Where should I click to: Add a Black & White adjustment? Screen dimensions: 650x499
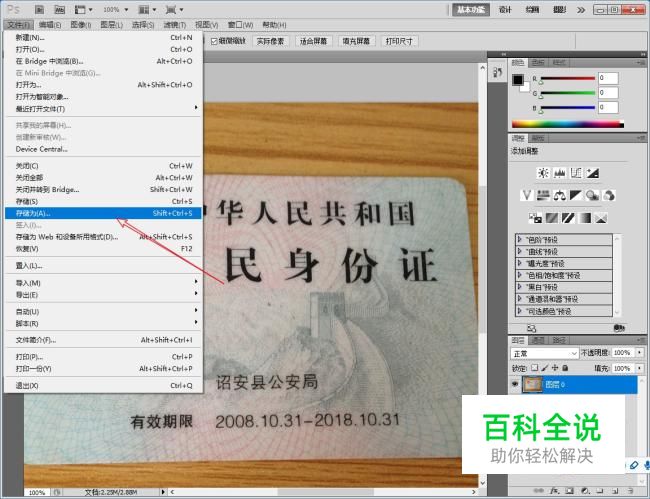click(x=576, y=195)
